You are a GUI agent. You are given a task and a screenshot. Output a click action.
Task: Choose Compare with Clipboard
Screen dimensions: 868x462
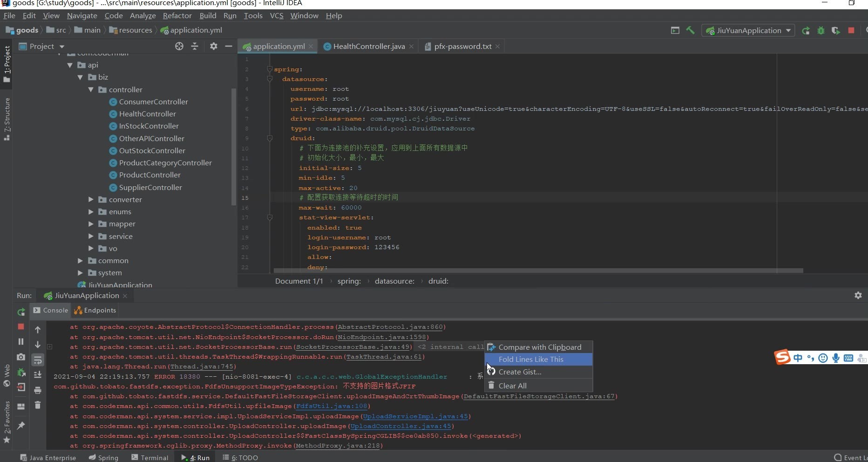[538, 347]
